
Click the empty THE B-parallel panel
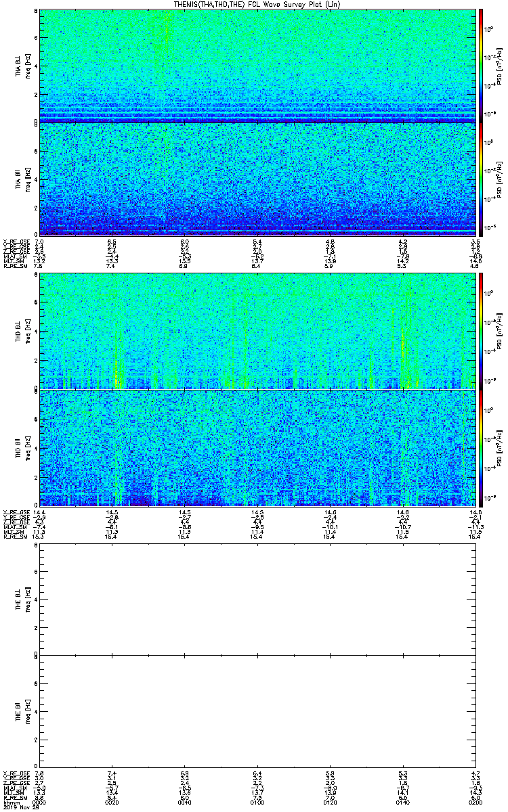(x=256, y=710)
